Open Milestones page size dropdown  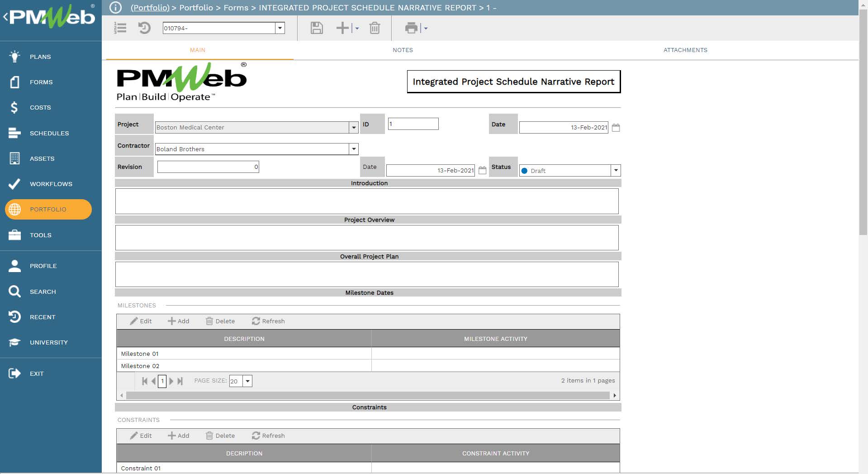tap(247, 381)
